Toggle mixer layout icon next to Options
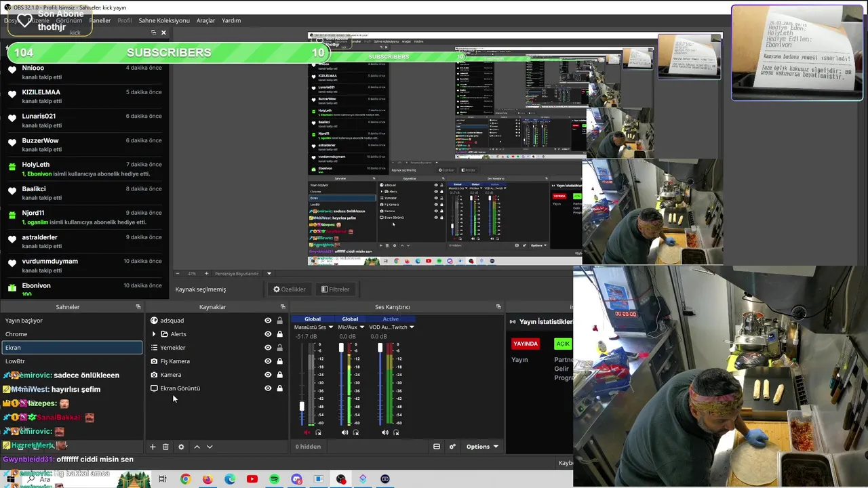Image resolution: width=868 pixels, height=488 pixels. coord(437,447)
